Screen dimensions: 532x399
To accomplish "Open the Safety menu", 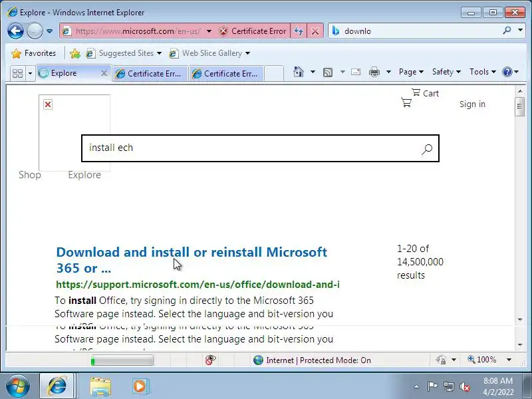I will pos(446,72).
